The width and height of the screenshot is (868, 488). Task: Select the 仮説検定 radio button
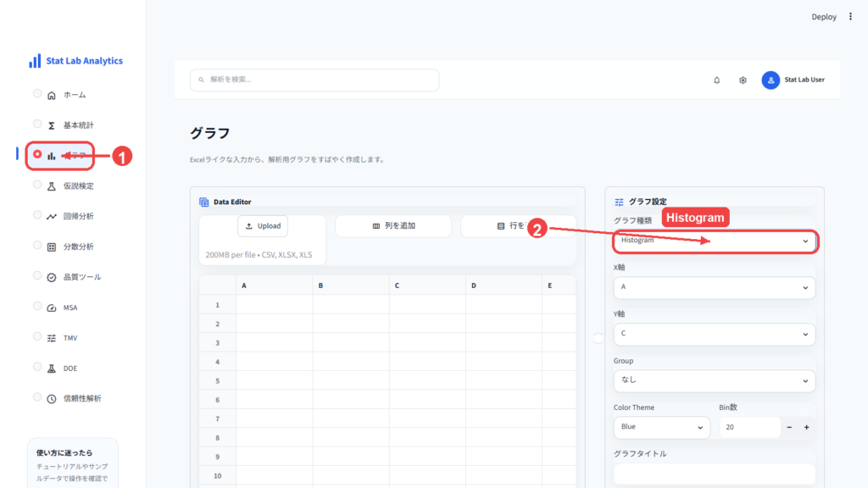pos(37,185)
